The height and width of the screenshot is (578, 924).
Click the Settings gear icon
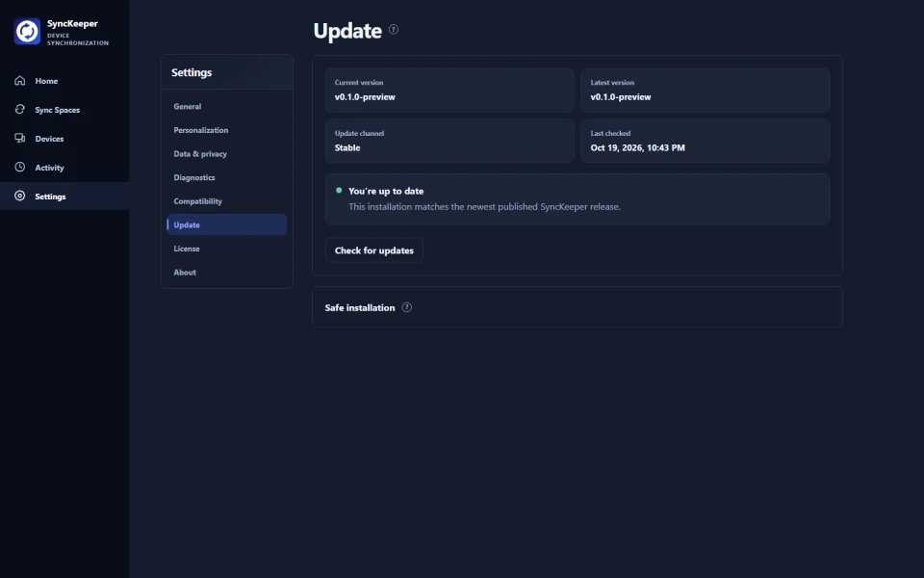(x=20, y=196)
